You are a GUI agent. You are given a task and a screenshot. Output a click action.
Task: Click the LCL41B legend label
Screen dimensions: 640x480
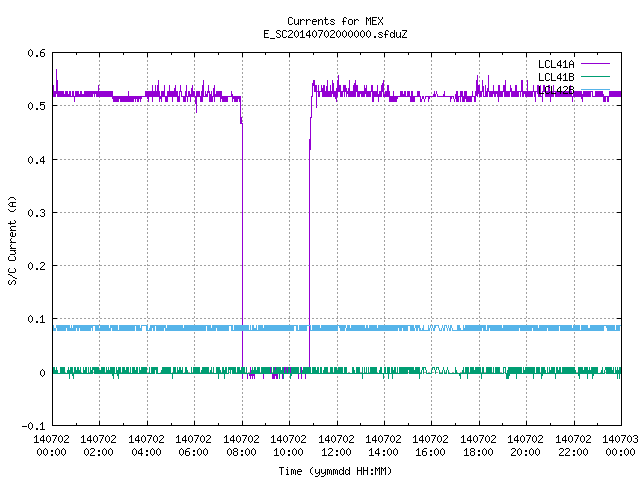point(556,77)
